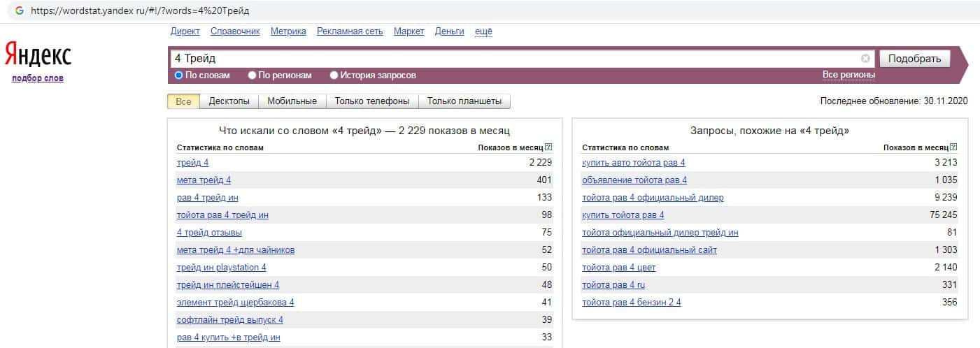The image size is (980, 348).
Task: Click the Yandex logo
Action: pyautogui.click(x=38, y=55)
